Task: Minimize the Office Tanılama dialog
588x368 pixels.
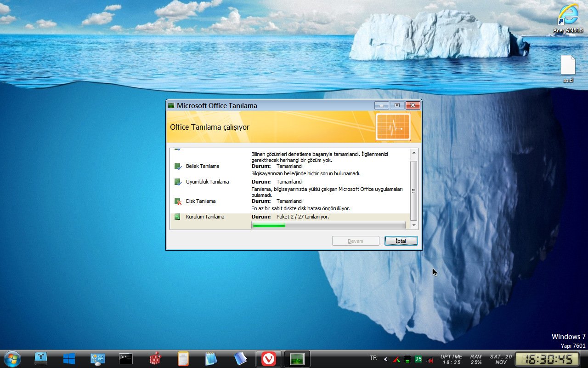Action: point(381,105)
